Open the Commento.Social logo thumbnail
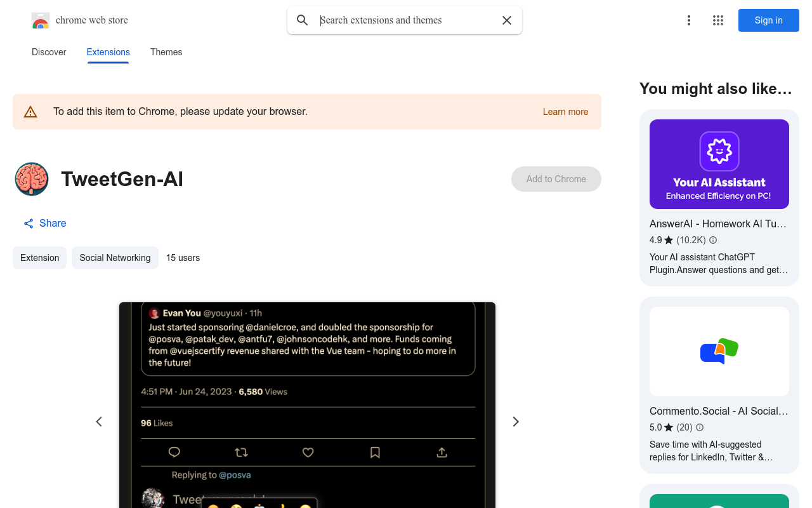The width and height of the screenshot is (812, 508). tap(719, 351)
